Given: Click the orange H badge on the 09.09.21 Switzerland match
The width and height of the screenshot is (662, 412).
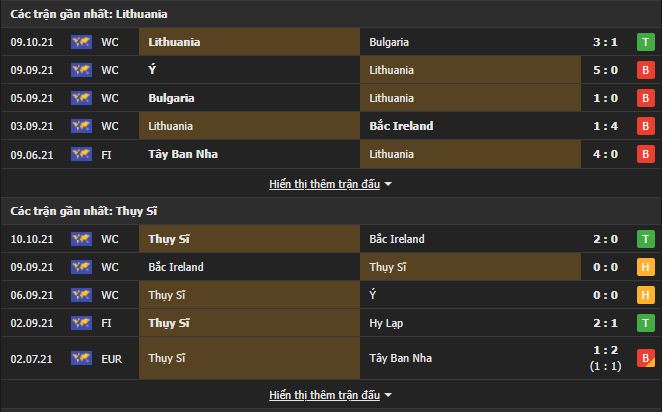Looking at the screenshot, I should tap(645, 268).
